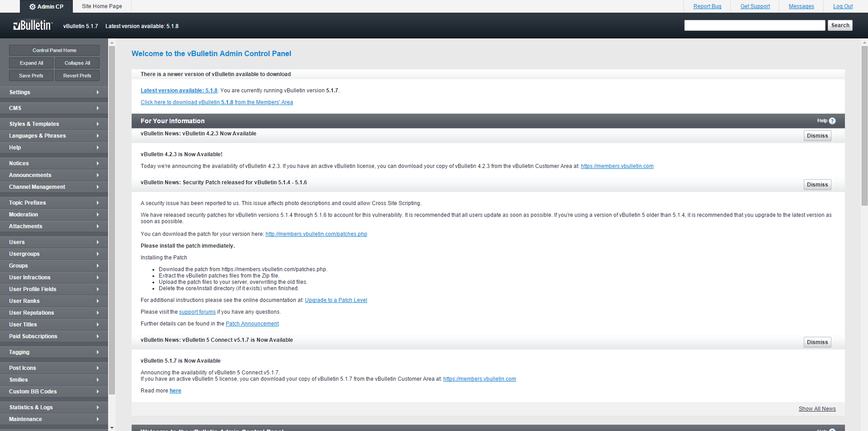The width and height of the screenshot is (868, 431).
Task: Expand the Attachments section
Action: 54,226
